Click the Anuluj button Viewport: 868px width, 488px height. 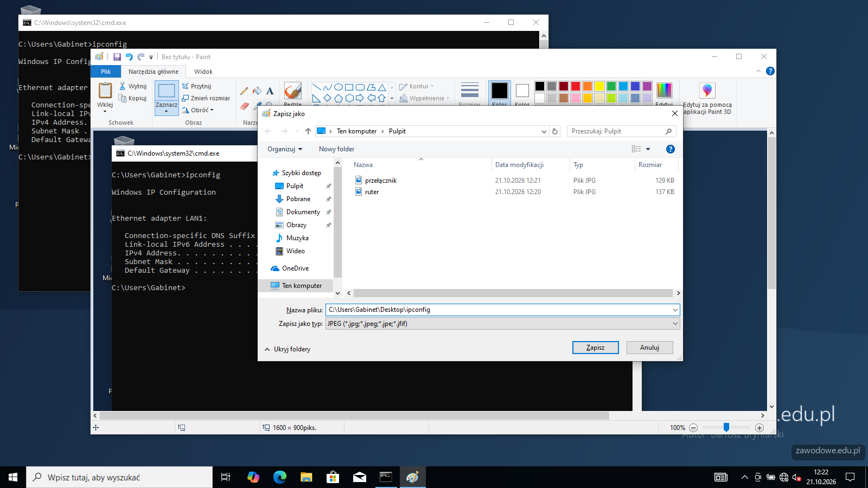650,348
